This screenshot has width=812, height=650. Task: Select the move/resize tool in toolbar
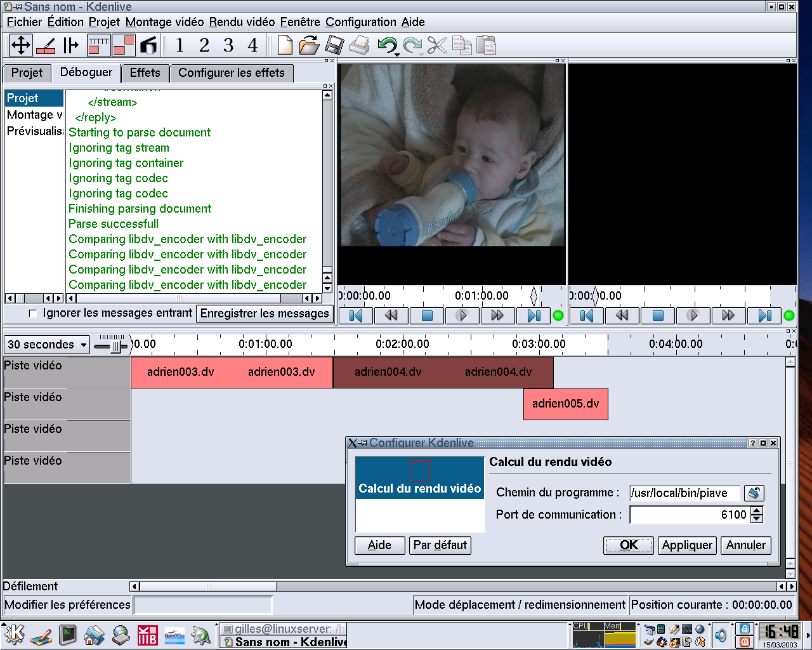pyautogui.click(x=21, y=46)
